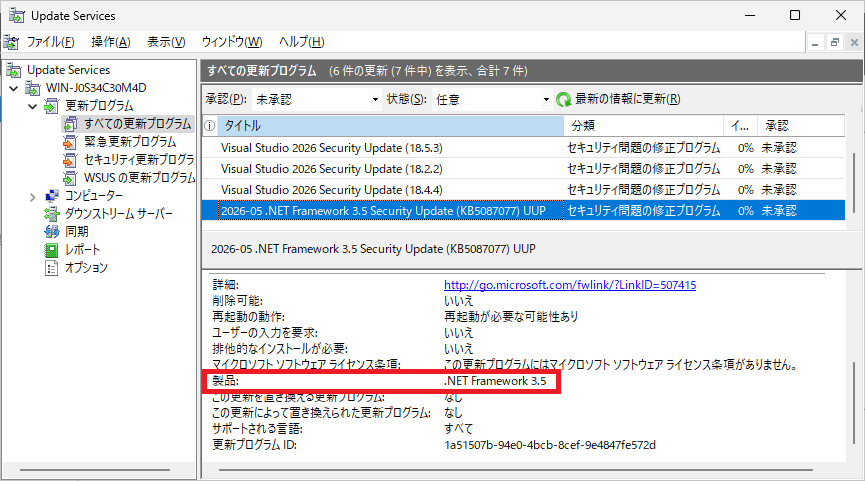Open the ファイル(F) menu
Image resolution: width=865 pixels, height=481 pixels.
pyautogui.click(x=51, y=42)
